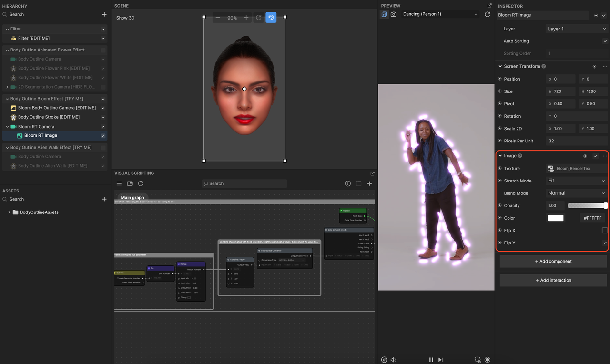The width and height of the screenshot is (610, 364).
Task: Expand the BodyOutlineAssets folder
Action: (9, 212)
